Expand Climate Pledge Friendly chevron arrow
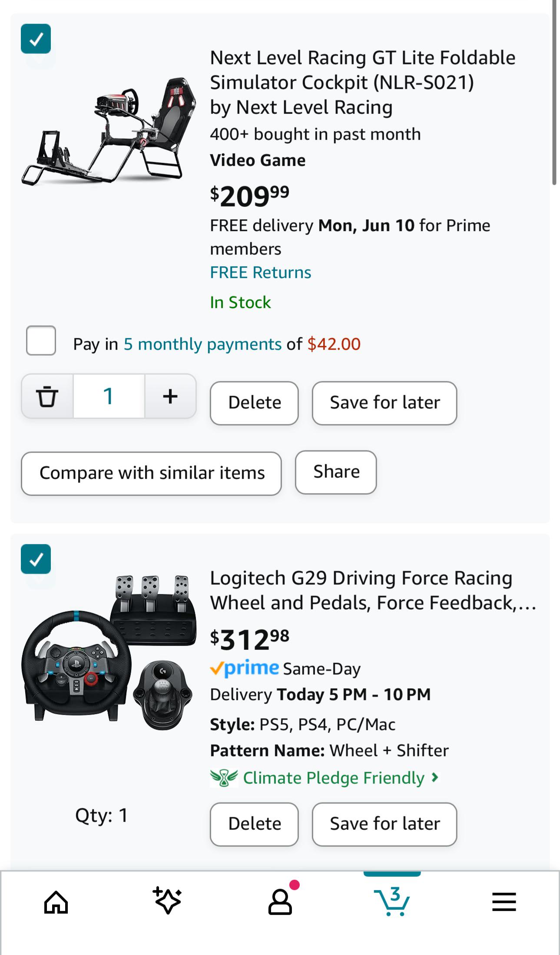The image size is (560, 955). pyautogui.click(x=435, y=777)
